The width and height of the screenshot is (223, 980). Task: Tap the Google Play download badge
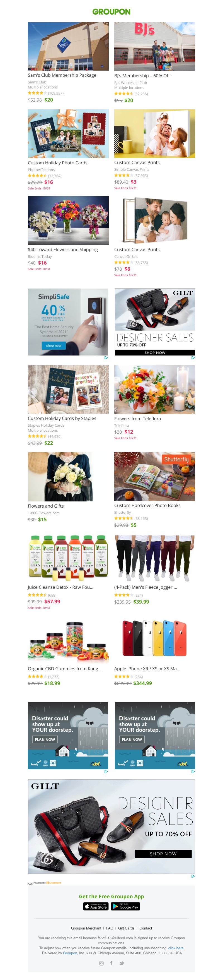[x=125, y=907]
